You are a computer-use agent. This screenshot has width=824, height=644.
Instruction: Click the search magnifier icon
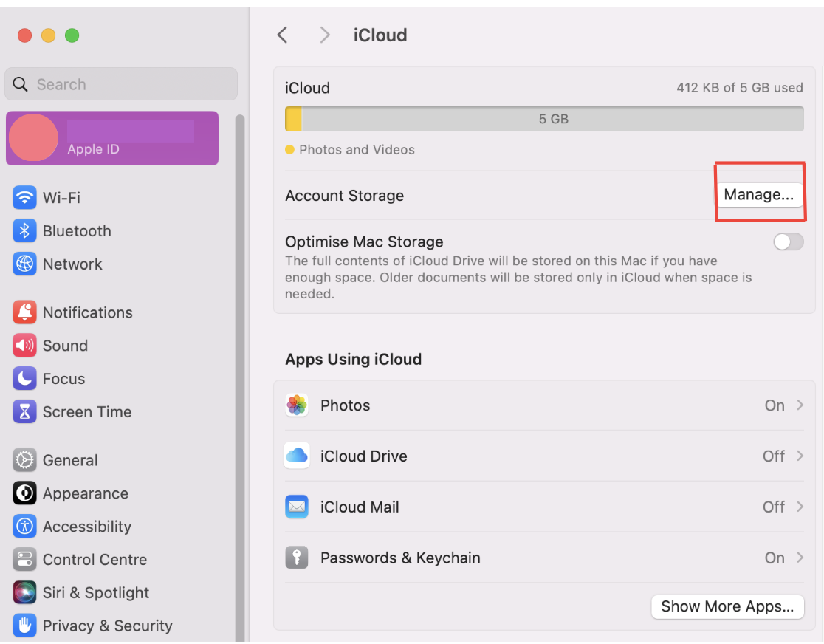(x=20, y=84)
